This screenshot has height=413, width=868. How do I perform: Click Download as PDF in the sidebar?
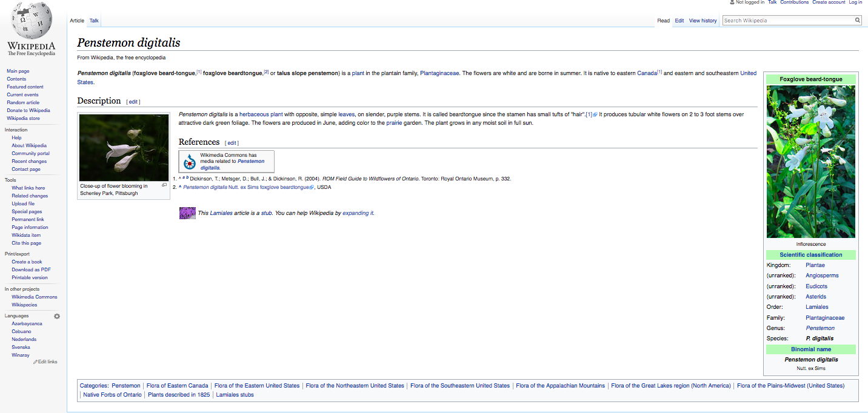pyautogui.click(x=31, y=269)
